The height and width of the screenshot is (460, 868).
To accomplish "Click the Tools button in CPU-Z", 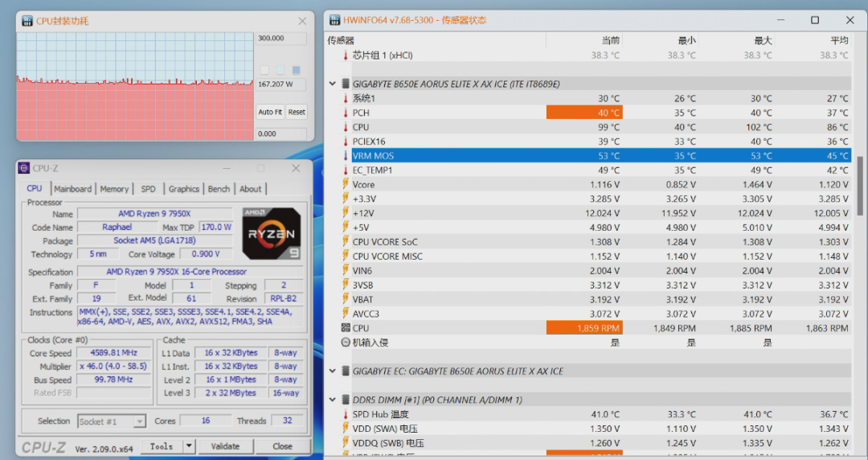I will (x=162, y=446).
